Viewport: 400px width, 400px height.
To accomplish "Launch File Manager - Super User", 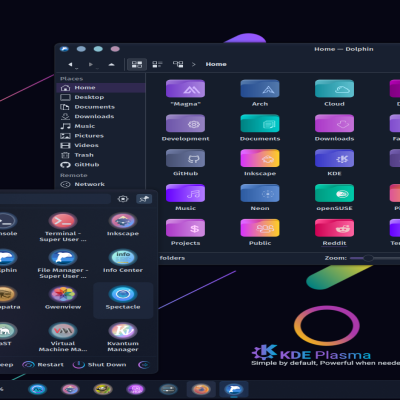I will click(x=63, y=264).
